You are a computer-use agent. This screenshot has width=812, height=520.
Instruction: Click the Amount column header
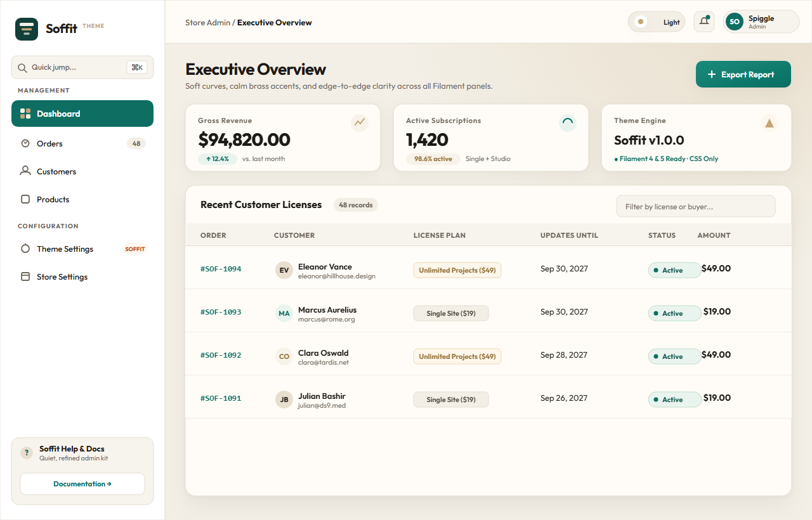coord(714,235)
